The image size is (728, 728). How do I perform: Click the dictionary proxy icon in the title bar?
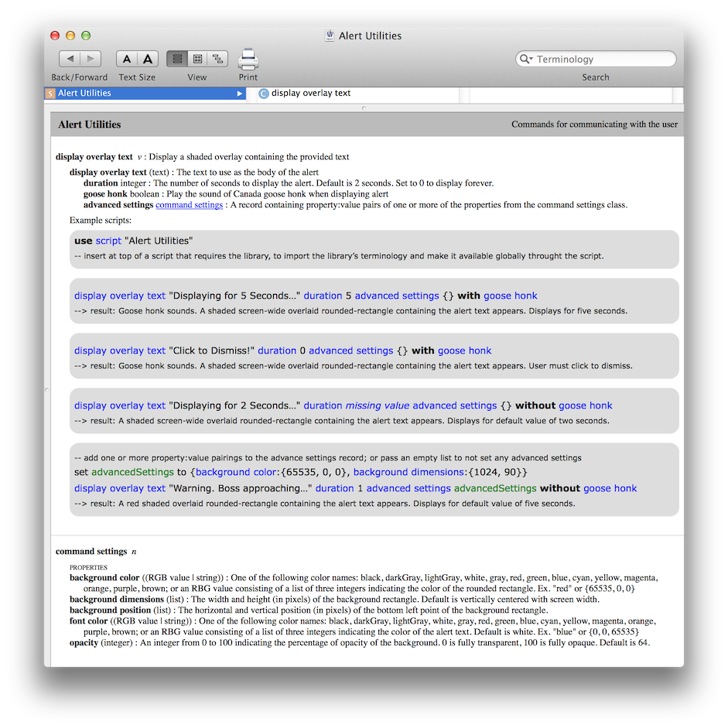tap(328, 36)
